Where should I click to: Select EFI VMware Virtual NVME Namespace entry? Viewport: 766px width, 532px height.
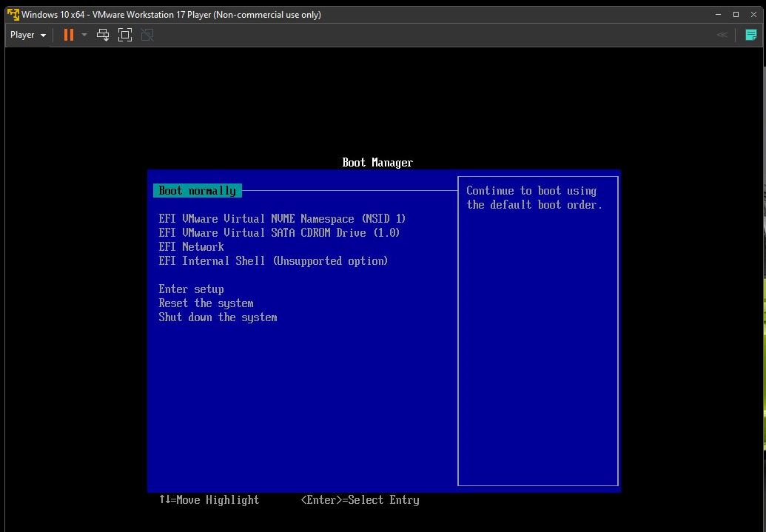[x=282, y=219]
